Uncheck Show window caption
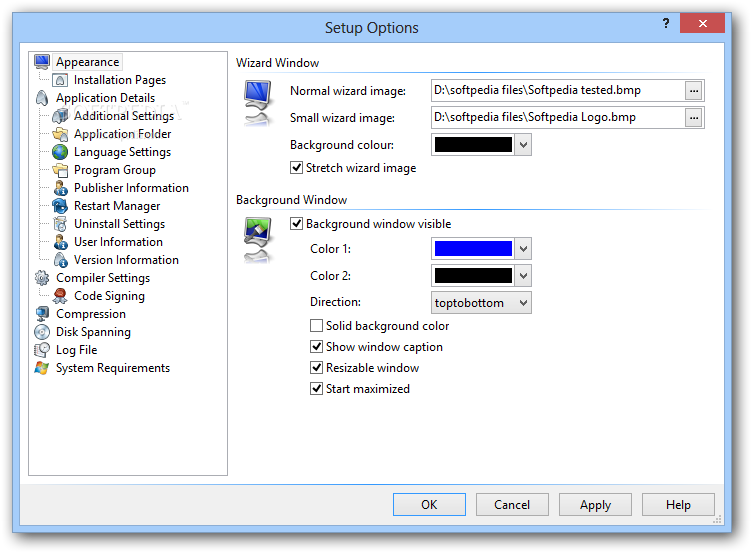This screenshot has width=752, height=553. coord(316,346)
